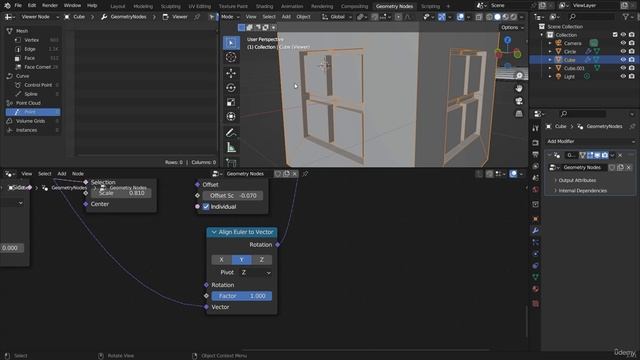The height and width of the screenshot is (360, 640).
Task: Select the Measure tool
Action: [x=231, y=148]
